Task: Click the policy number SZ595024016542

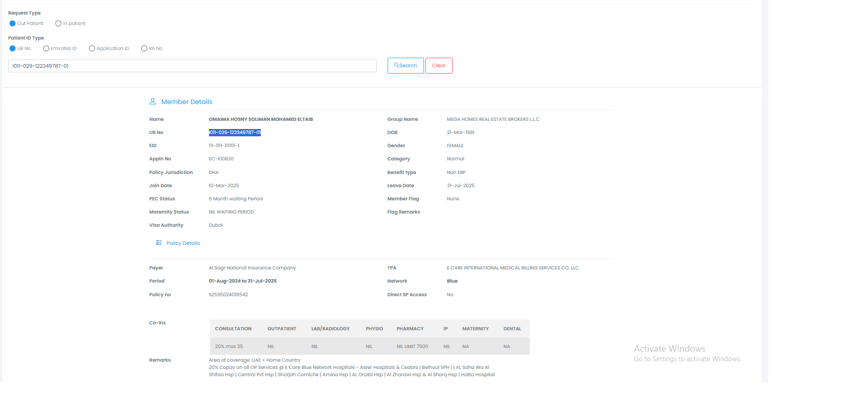Action: (228, 295)
